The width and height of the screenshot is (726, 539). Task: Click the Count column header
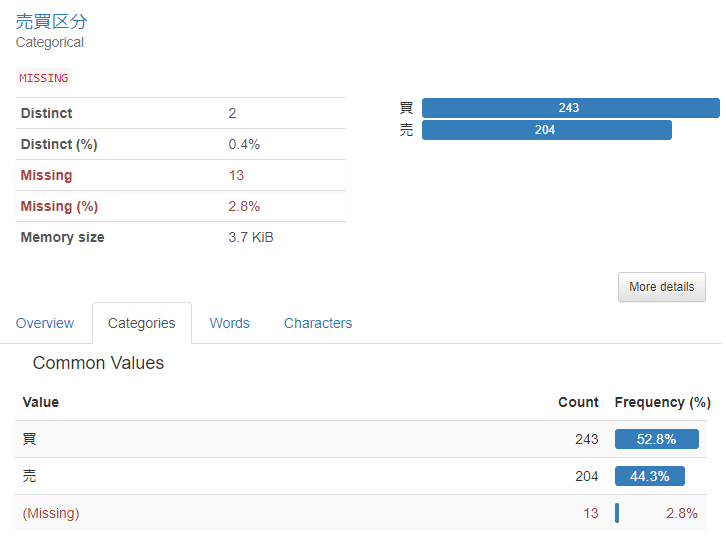coord(578,402)
